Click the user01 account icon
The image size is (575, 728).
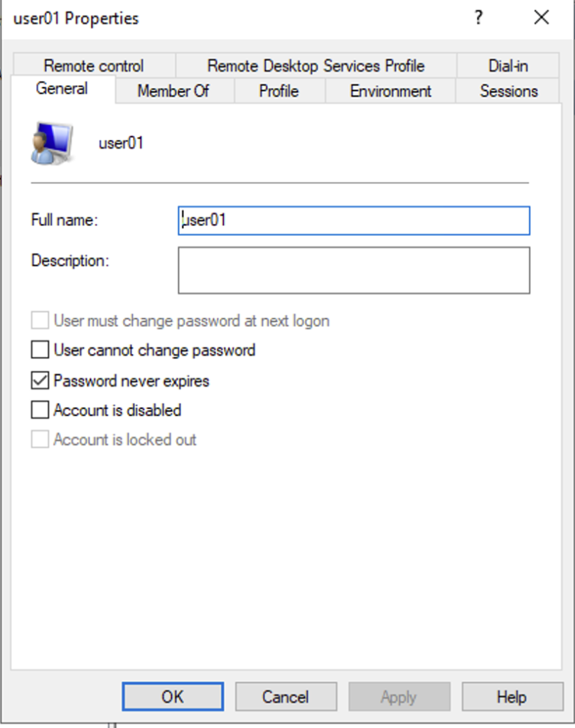pos(51,142)
